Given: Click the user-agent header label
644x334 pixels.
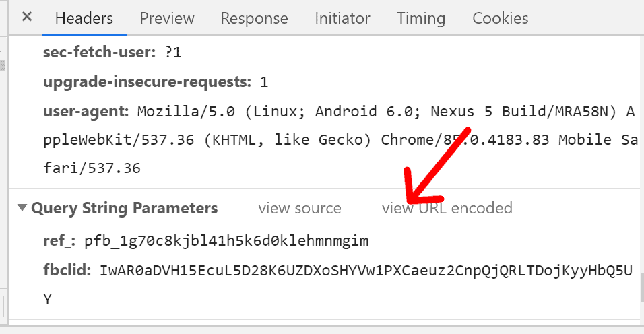Looking at the screenshot, I should [86, 111].
